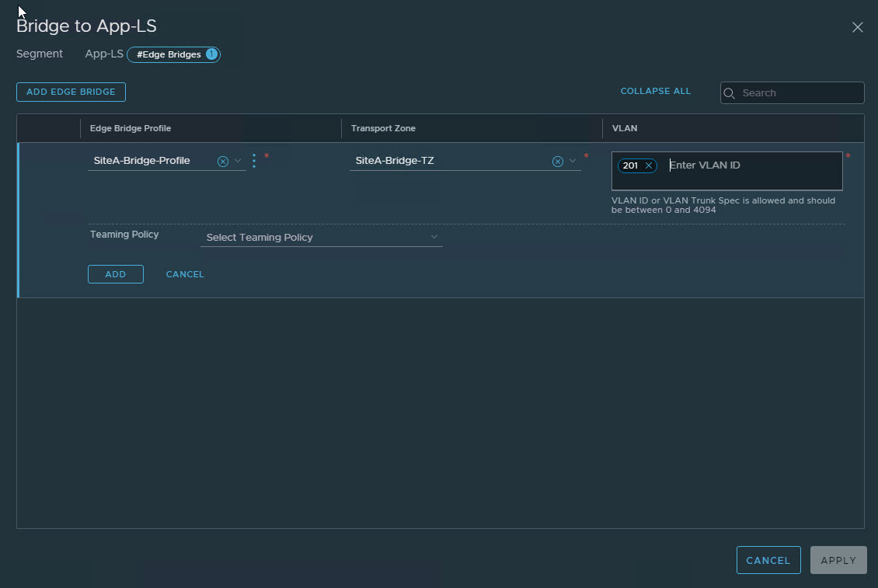Click the #Edge Bridges count chip
Screen dimensions: 878x588
click(x=174, y=54)
